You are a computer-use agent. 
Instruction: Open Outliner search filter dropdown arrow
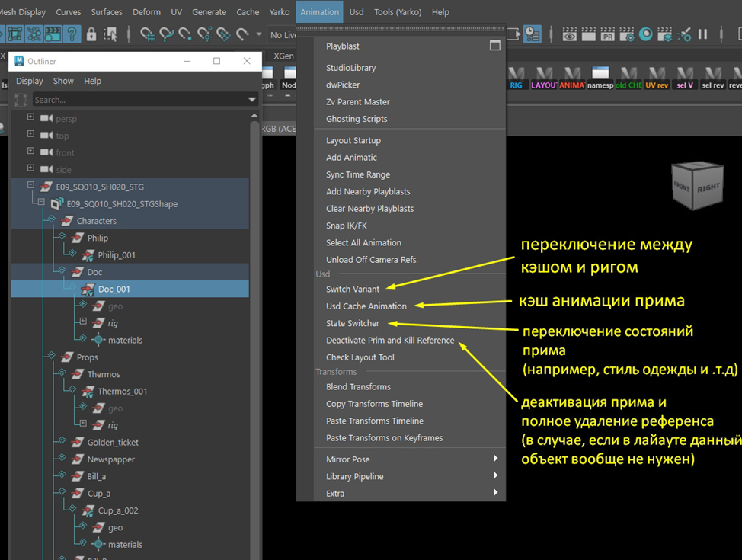click(x=252, y=99)
